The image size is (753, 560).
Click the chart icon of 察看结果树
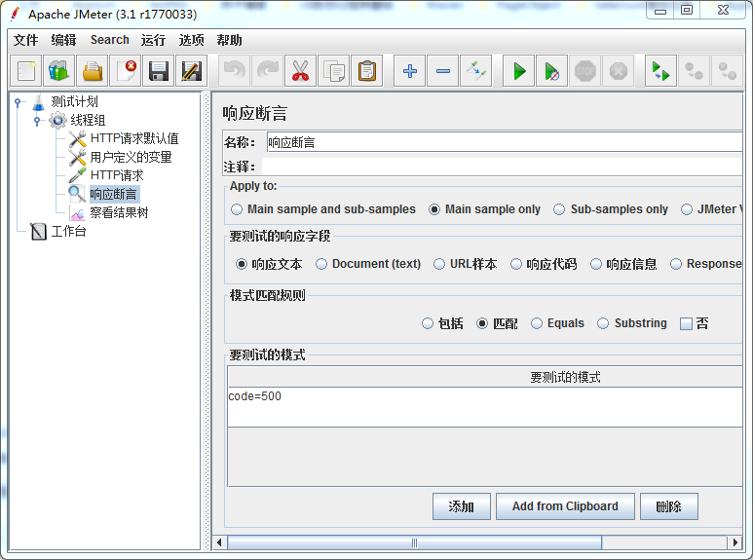pyautogui.click(x=77, y=212)
